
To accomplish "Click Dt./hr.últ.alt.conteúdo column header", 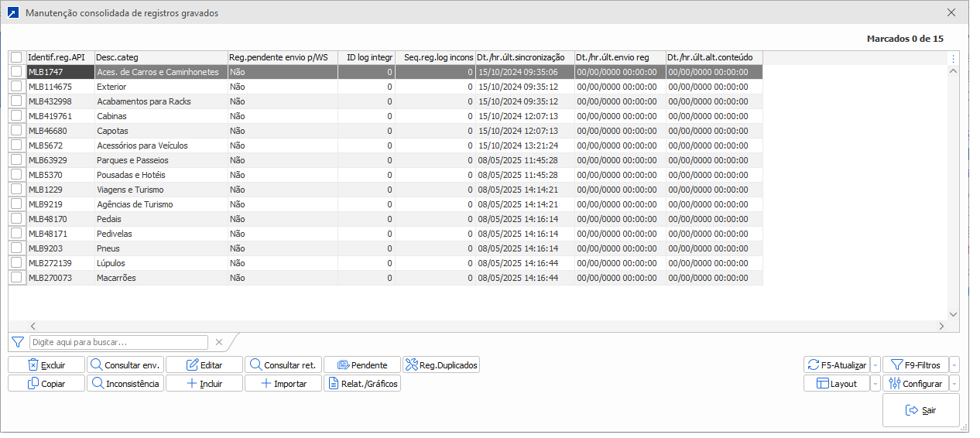I will [x=714, y=57].
